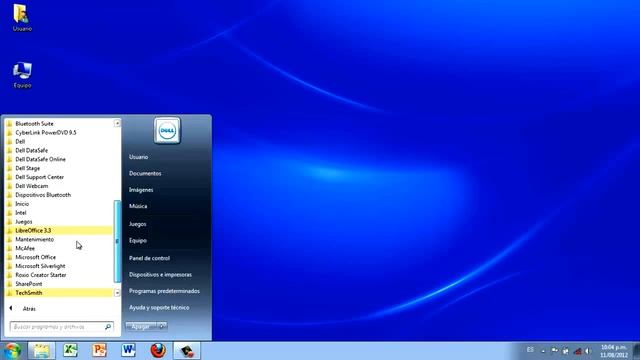Image resolution: width=640 pixels, height=360 pixels.
Task: Launch Word from the taskbar
Action: [x=128, y=351]
